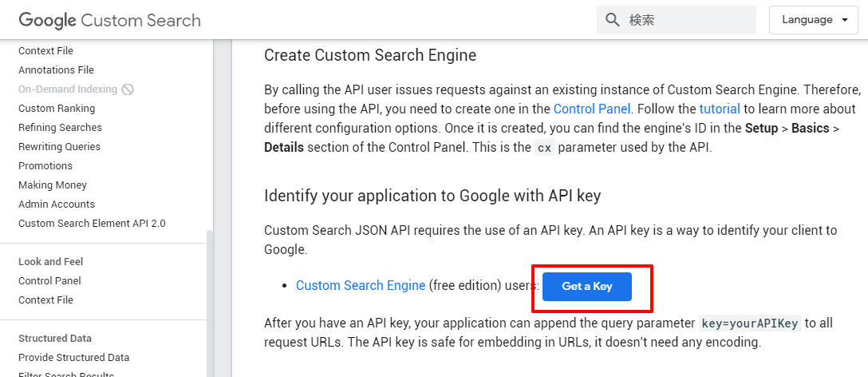Screen dimensions: 868x377
Task: Open Provide Structured Data page
Action: (73, 358)
